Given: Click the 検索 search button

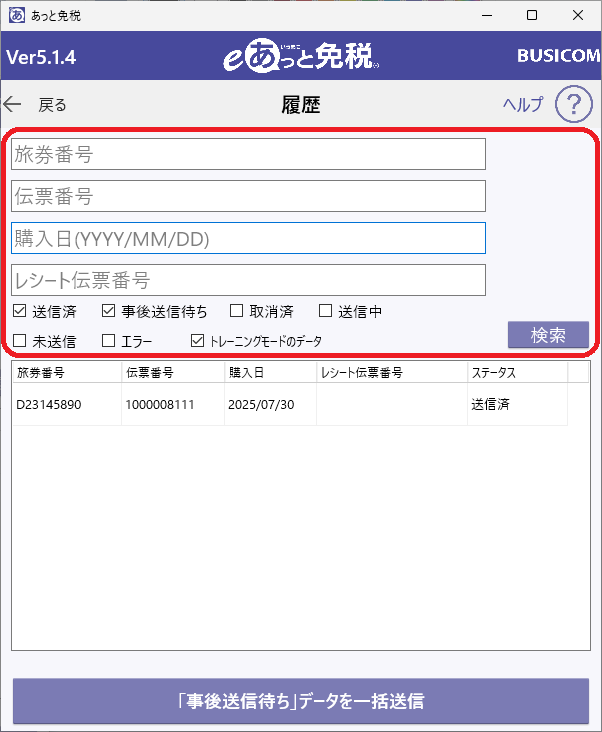Looking at the screenshot, I should click(548, 335).
